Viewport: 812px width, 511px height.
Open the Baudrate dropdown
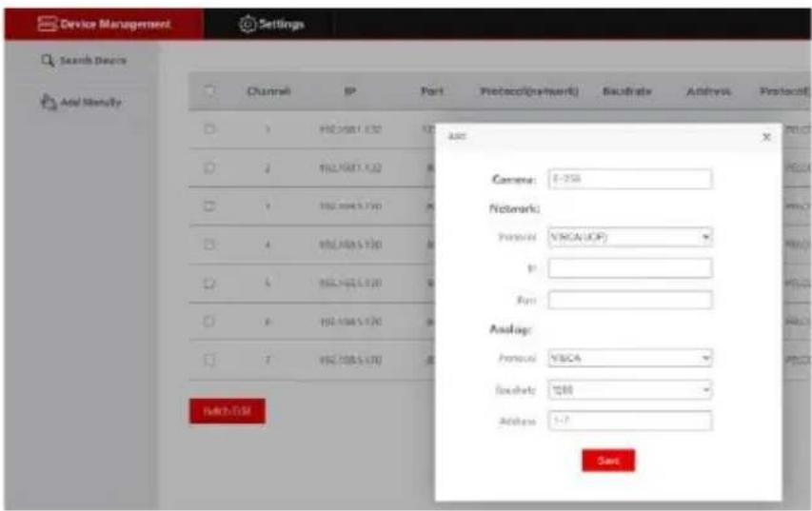point(630,390)
